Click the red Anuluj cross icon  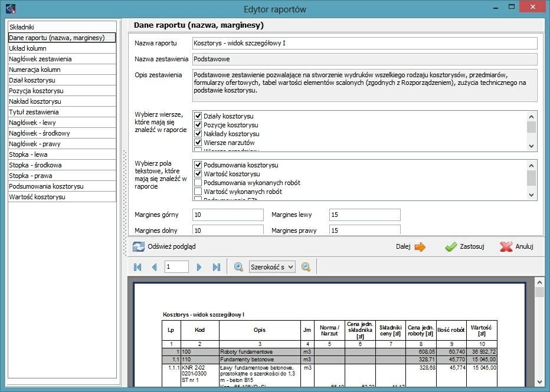506,246
